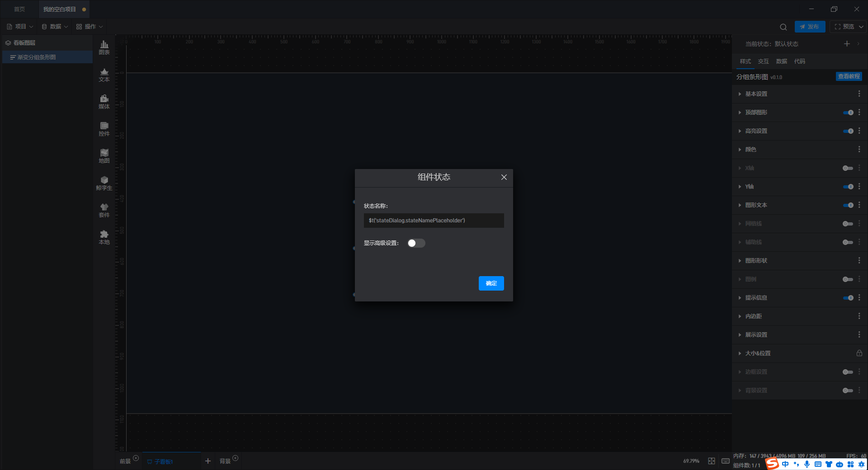Open the 控件 controls components icon
The height and width of the screenshot is (470, 868).
click(x=104, y=129)
